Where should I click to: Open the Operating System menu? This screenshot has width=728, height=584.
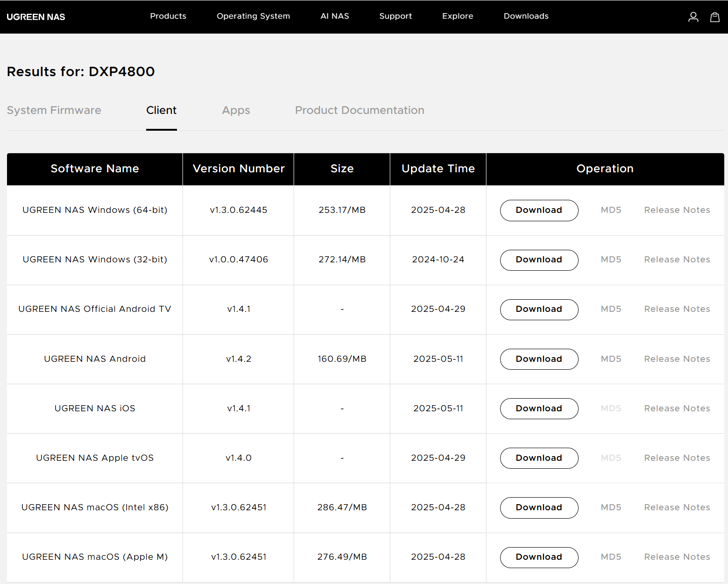pos(253,16)
